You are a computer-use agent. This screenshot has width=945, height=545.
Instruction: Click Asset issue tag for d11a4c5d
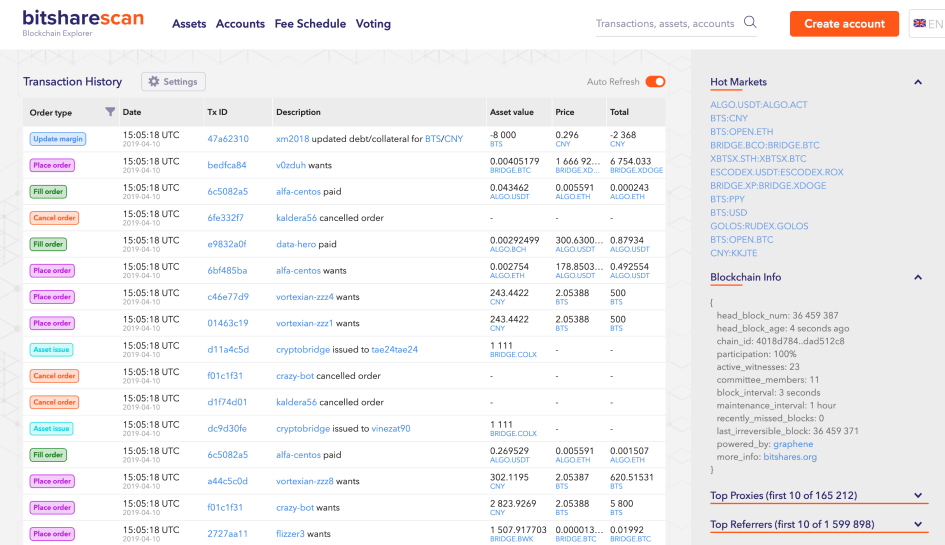click(52, 350)
